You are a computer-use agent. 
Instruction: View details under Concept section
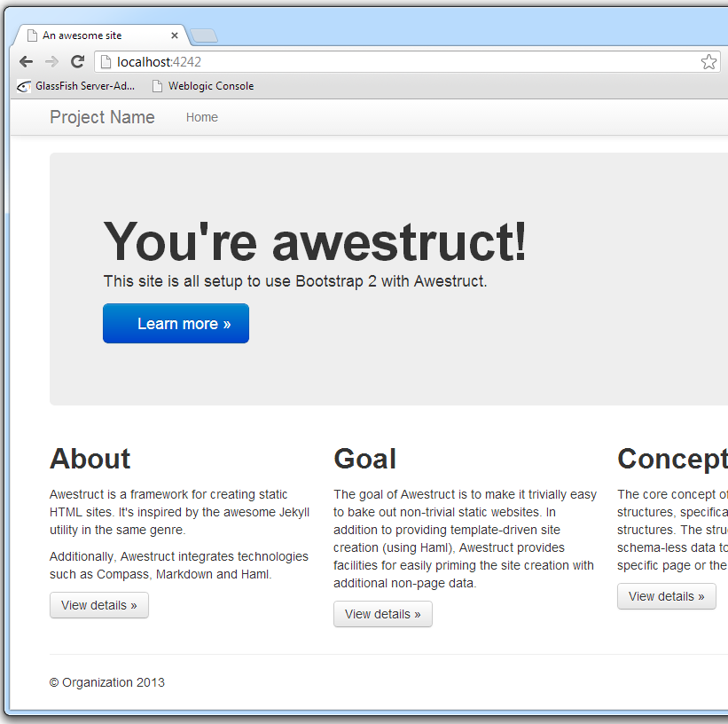(x=667, y=596)
